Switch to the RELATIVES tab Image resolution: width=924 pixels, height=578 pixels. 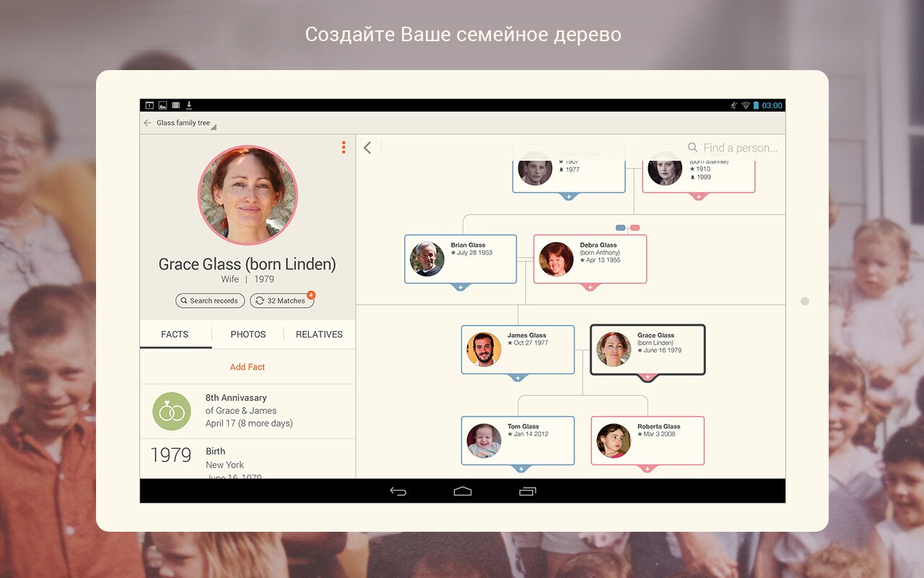click(x=319, y=335)
